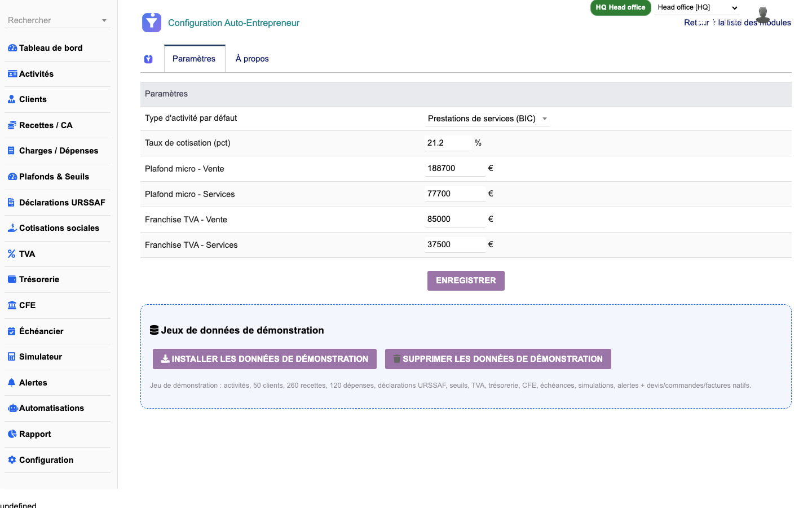Click the Jeux de données de démonstration heading
The height and width of the screenshot is (508, 812).
242,330
